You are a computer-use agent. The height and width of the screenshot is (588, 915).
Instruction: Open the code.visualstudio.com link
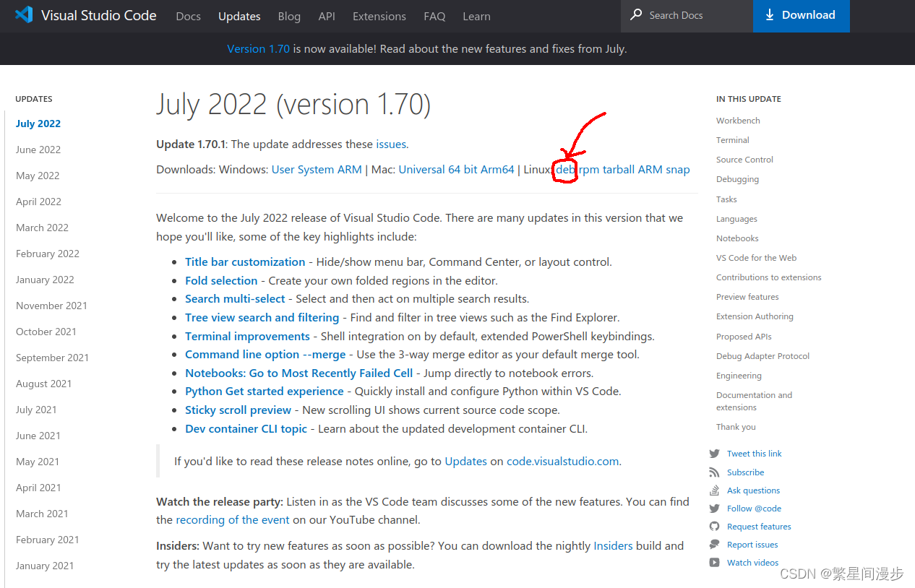[562, 462]
